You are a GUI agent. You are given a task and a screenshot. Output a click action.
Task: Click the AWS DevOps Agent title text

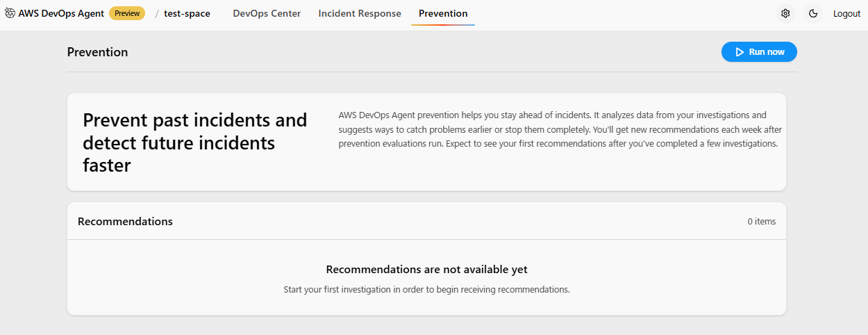coord(61,13)
